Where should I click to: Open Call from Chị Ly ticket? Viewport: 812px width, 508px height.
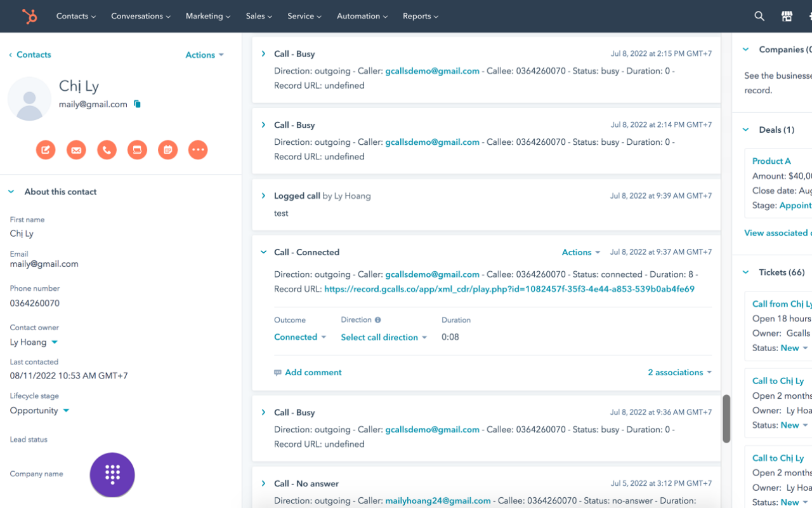click(x=782, y=304)
